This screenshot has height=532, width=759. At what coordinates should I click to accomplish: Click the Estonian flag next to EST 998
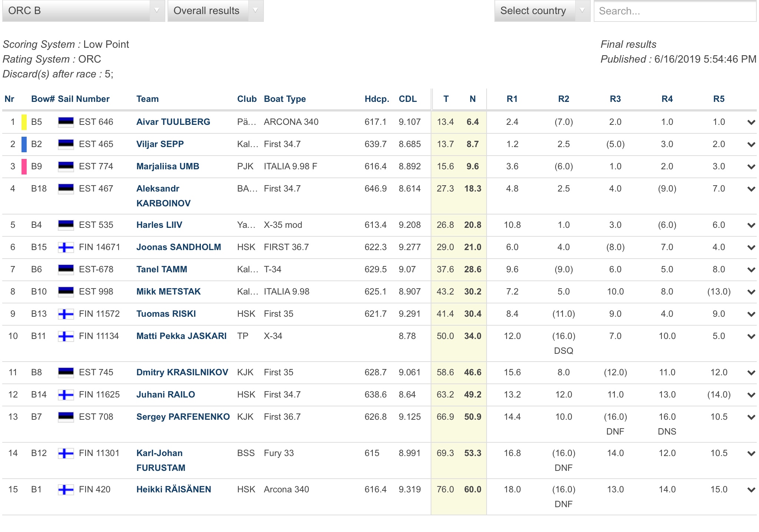[66, 292]
